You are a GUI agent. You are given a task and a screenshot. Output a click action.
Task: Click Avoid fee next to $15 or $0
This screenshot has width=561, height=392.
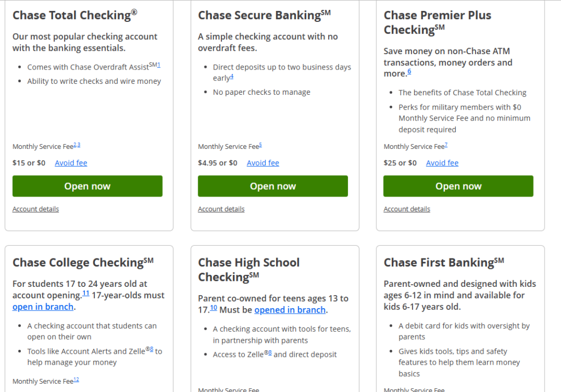point(71,163)
